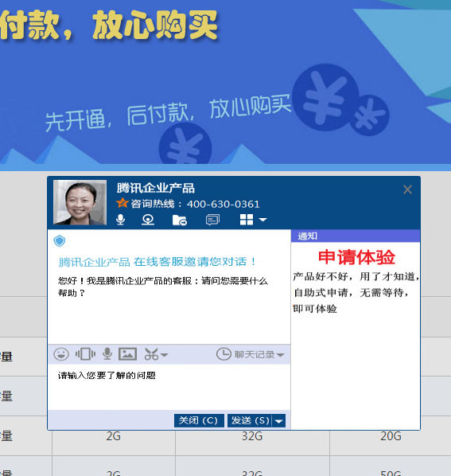Viewport: 451px width, 476px height.
Task: Send a window shake vibration
Action: [x=85, y=354]
